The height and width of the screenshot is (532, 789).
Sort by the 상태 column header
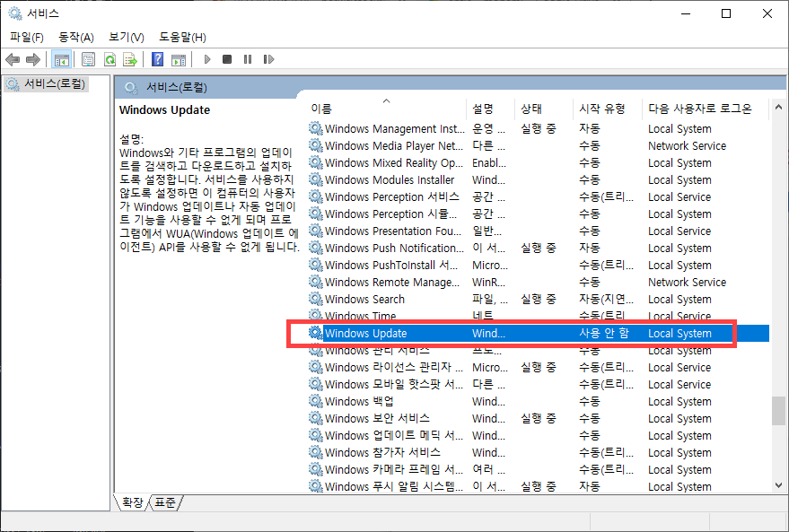coord(543,109)
